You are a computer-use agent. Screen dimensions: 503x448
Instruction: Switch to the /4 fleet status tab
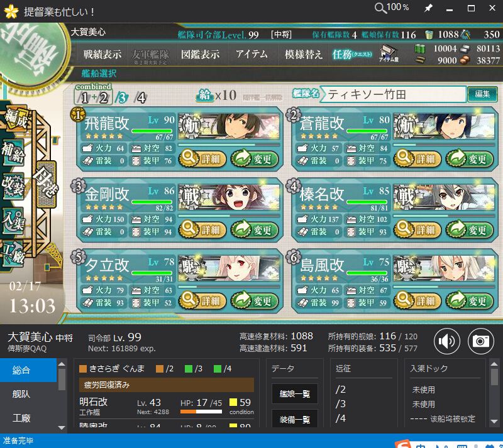[x=223, y=368]
